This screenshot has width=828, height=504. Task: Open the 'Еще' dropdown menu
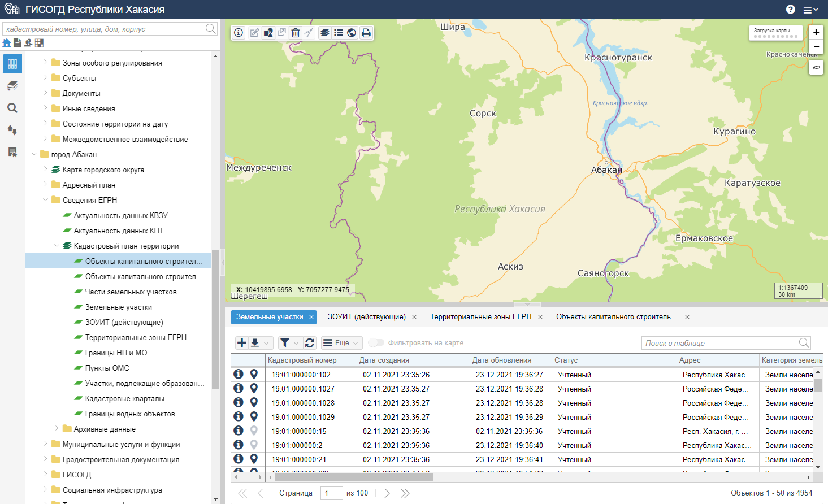[341, 343]
